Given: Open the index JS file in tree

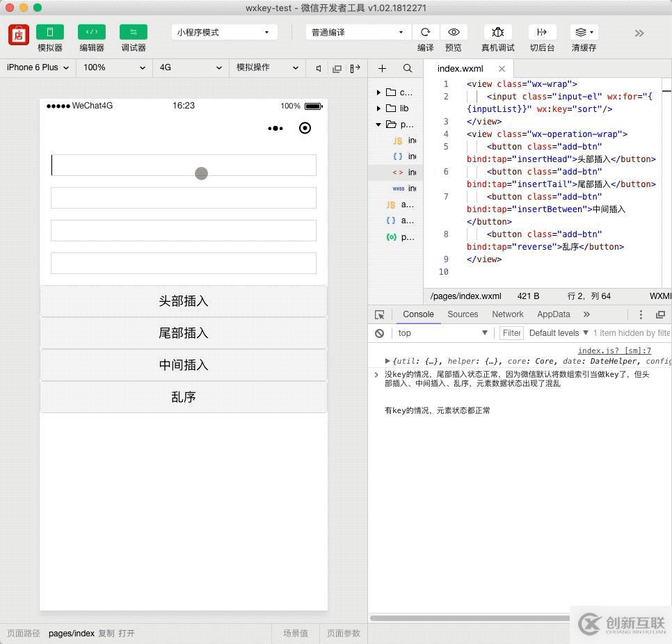Looking at the screenshot, I should pos(404,140).
